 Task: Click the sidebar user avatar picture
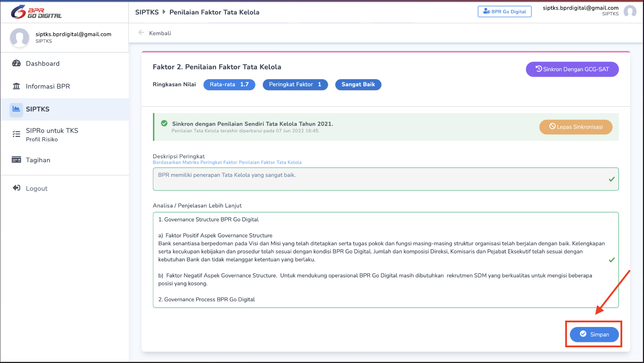[x=20, y=37]
